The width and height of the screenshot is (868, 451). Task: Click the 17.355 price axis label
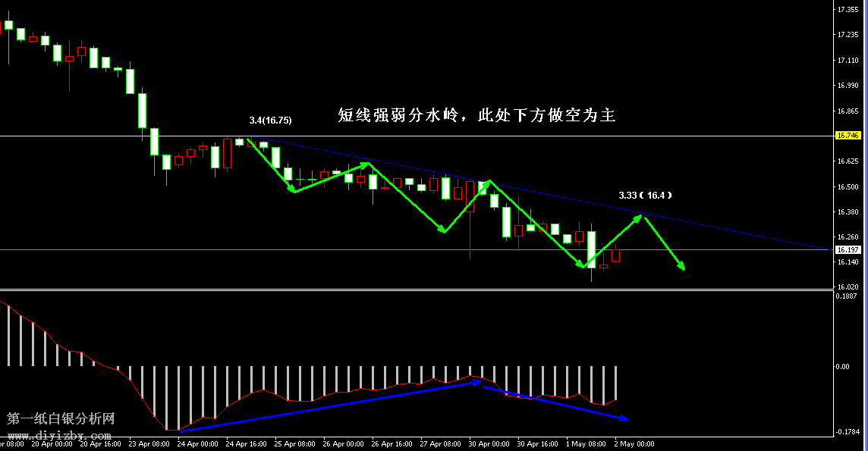[847, 10]
